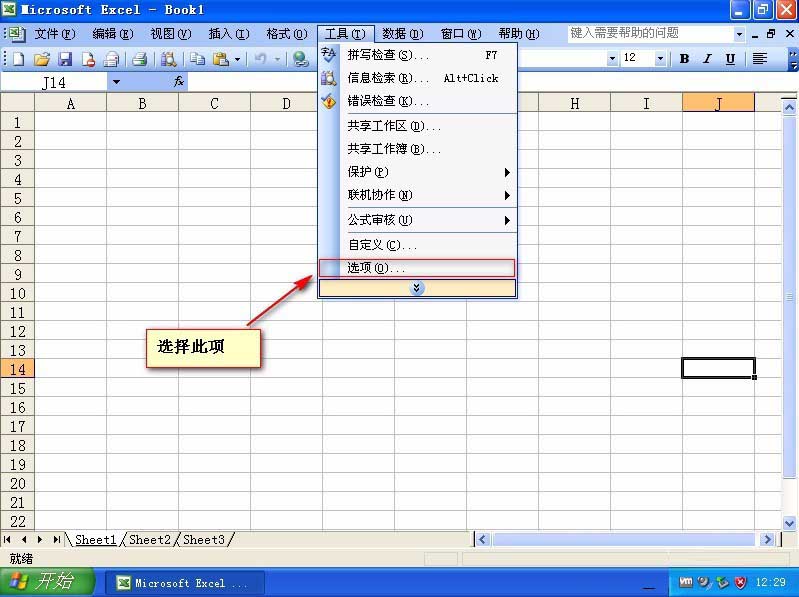Image resolution: width=799 pixels, height=597 pixels.
Task: Choose 共享工作簿 (Share Workbook) menu entry
Action: pos(417,149)
